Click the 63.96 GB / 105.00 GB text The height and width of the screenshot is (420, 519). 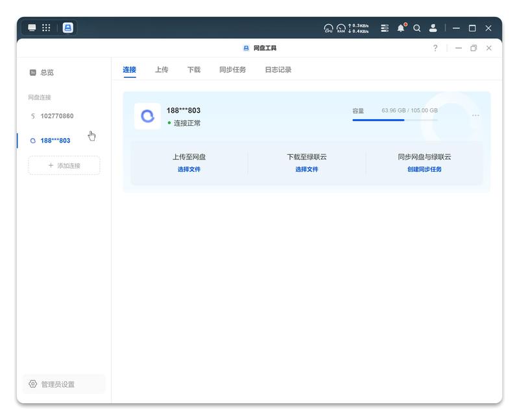coord(409,110)
